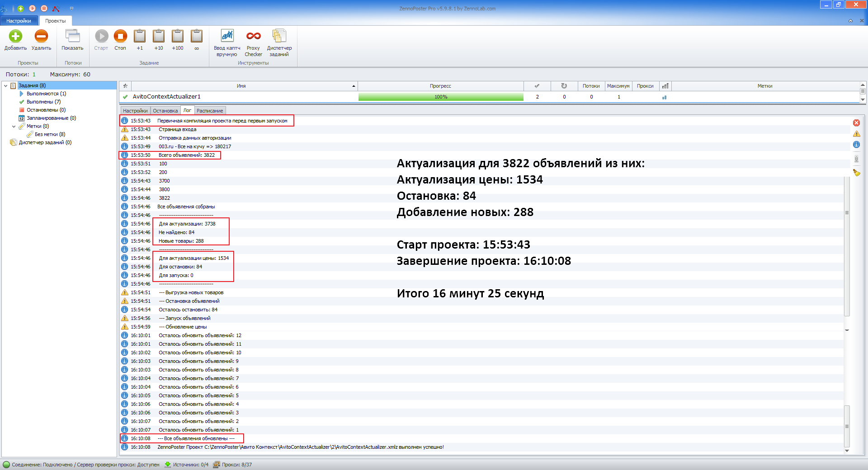Collapse the Метки (0) tree node
The image size is (868, 470).
[x=14, y=127]
